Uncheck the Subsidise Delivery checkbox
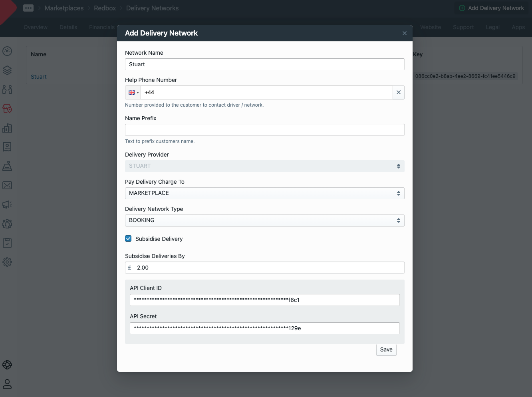532x397 pixels. [x=128, y=238]
